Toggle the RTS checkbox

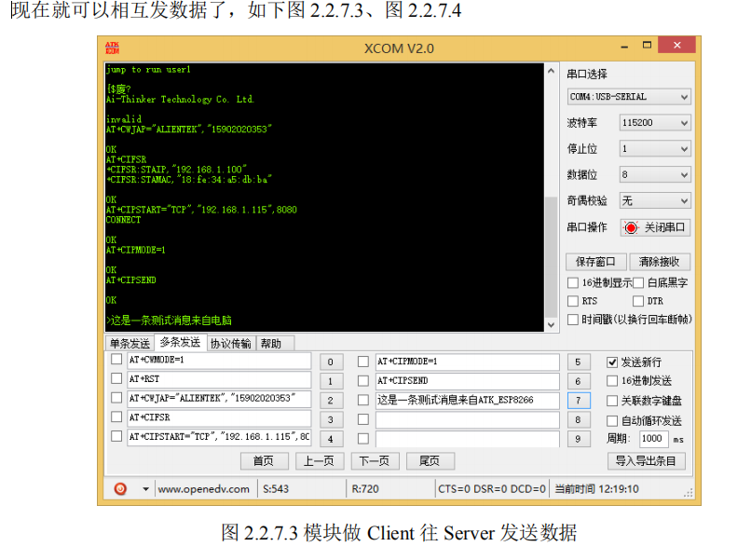[x=573, y=301]
